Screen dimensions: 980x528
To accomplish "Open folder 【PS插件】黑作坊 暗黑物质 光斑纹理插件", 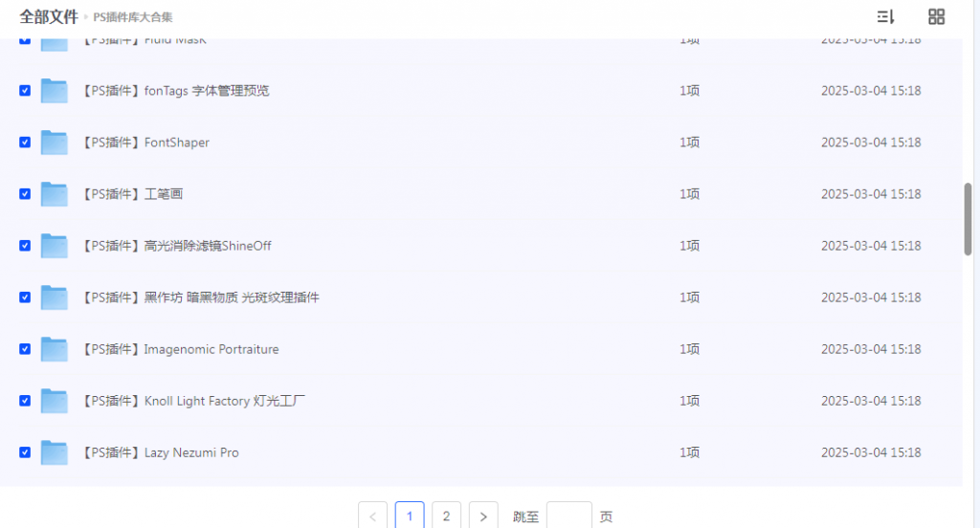I will point(200,297).
